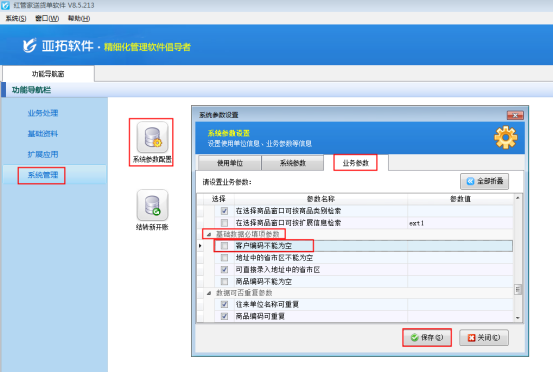Click the 关闭 button
The image size is (554, 372).
484,338
